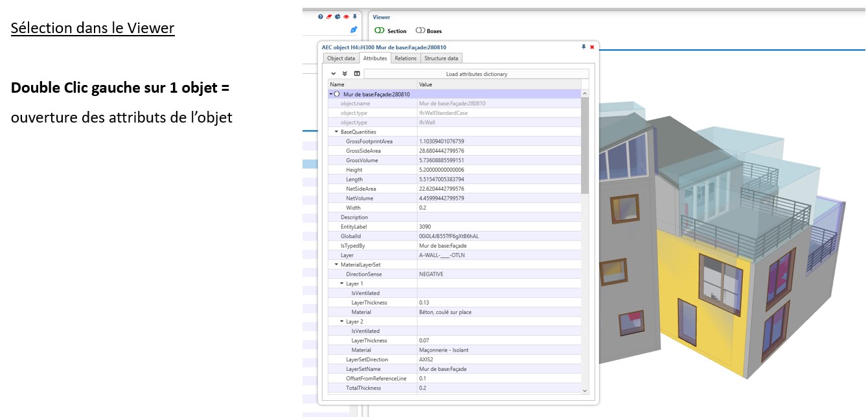
Task: Click the columns layout icon
Action: [357, 74]
